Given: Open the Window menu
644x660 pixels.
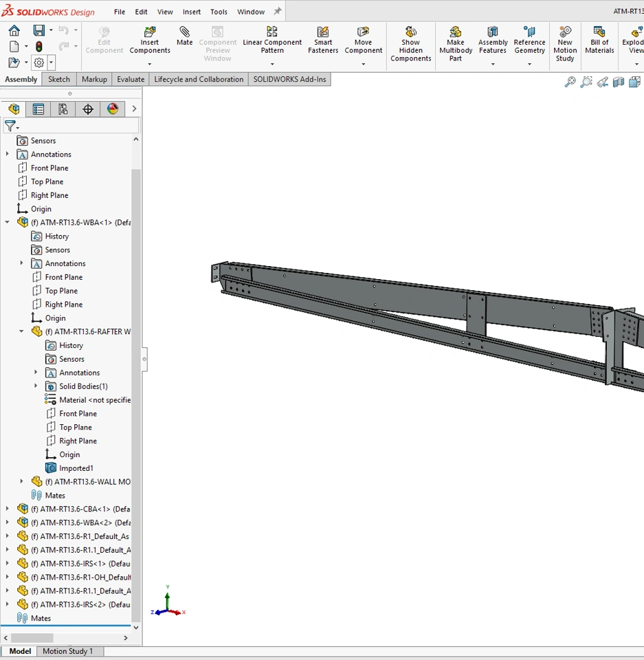Looking at the screenshot, I should tap(251, 12).
